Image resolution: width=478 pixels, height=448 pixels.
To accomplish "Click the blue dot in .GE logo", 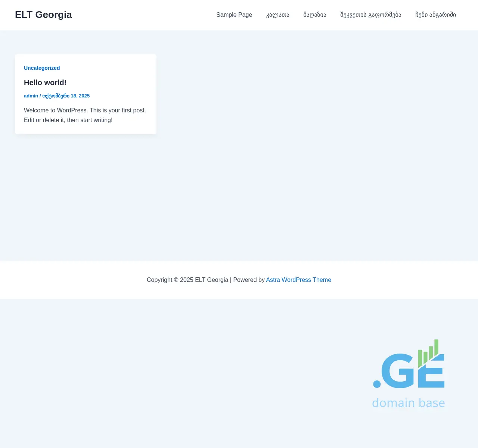I will tap(377, 384).
